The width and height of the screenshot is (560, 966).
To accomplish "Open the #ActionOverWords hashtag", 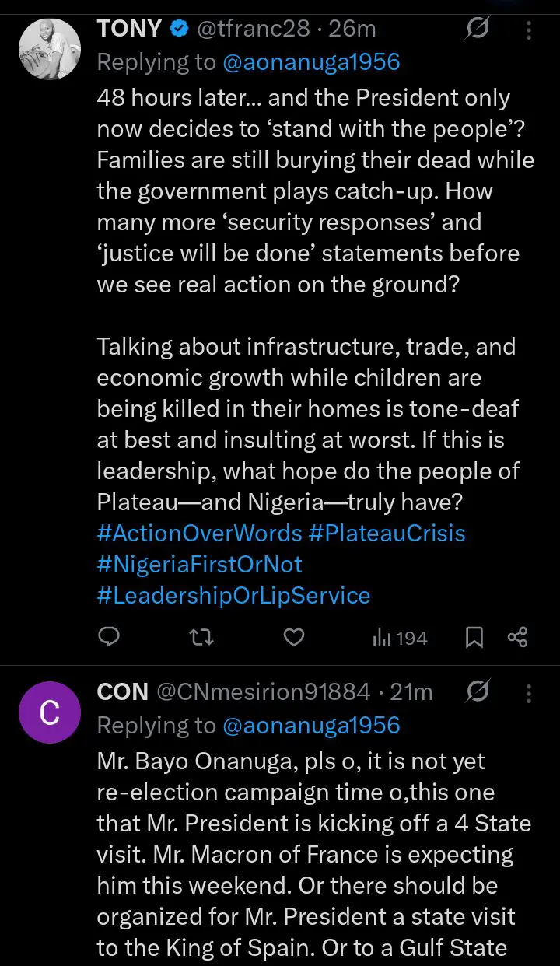I will click(199, 534).
